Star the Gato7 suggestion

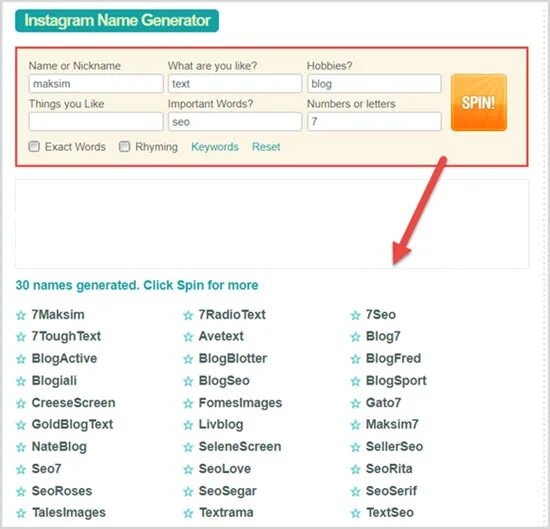(356, 403)
